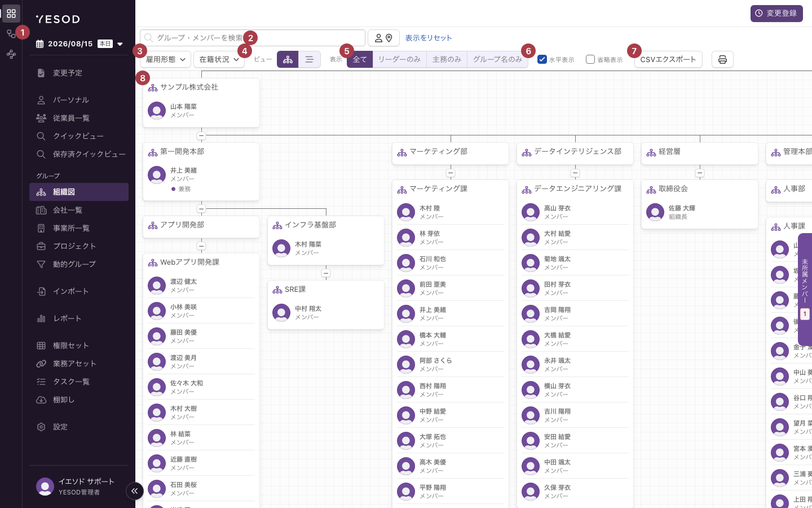Screen dimensions: 812x508
Task: Open 変更予定 in the sidebar
Action: coord(79,73)
